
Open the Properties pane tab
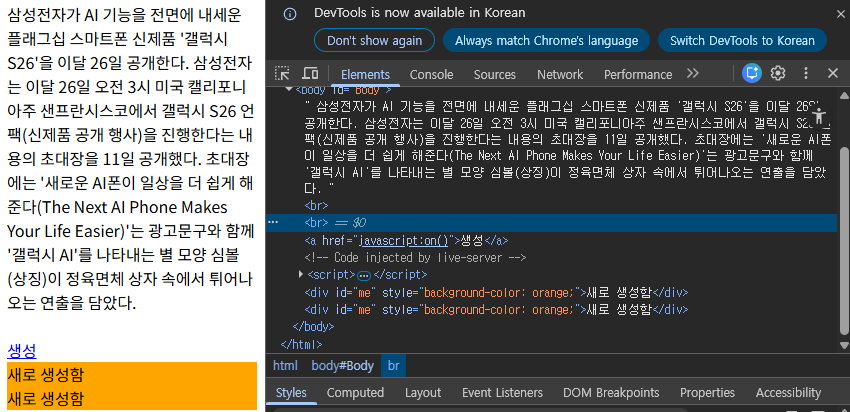(x=707, y=392)
